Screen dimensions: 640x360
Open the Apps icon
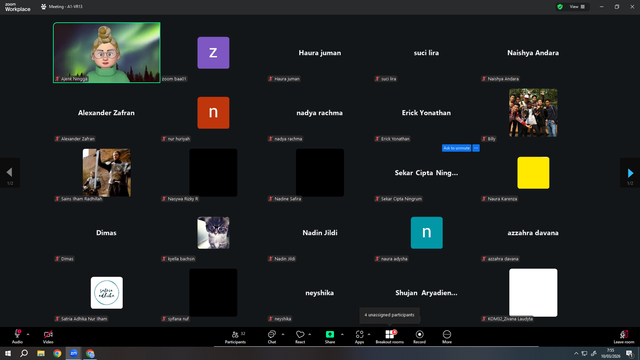[x=359, y=334]
